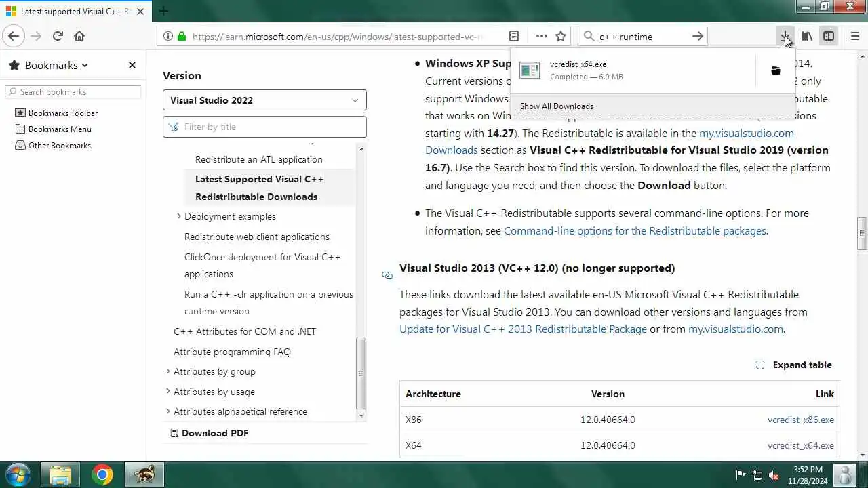Screen dimensions: 868x488
Task: Open the Windows Start menu
Action: point(17,474)
